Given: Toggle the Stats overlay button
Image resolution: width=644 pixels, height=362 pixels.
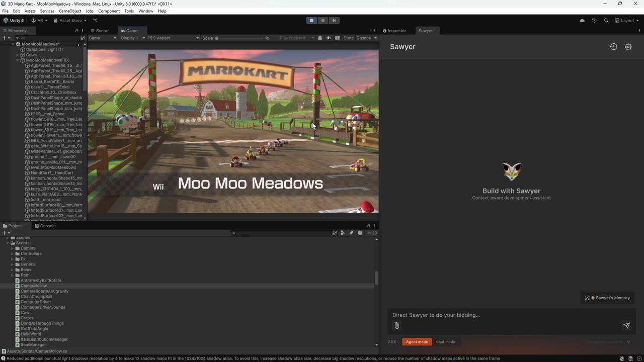Looking at the screenshot, I should tap(348, 38).
